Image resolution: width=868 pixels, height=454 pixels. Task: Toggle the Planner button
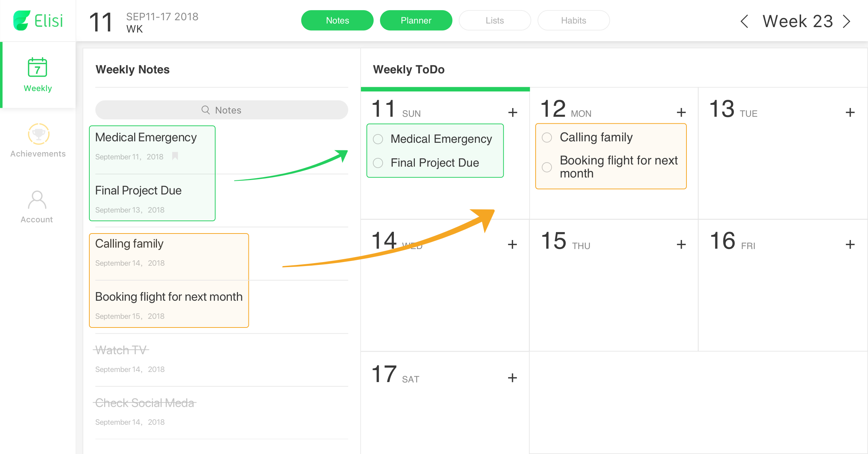pyautogui.click(x=416, y=20)
